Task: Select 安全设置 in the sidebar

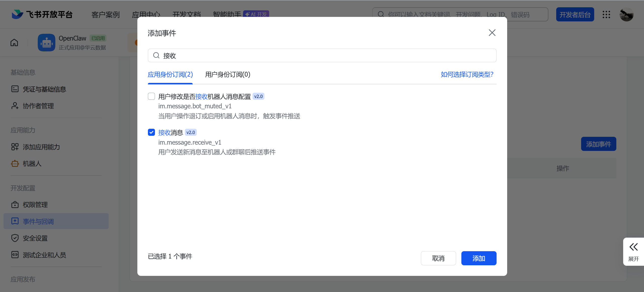Action: 35,238
